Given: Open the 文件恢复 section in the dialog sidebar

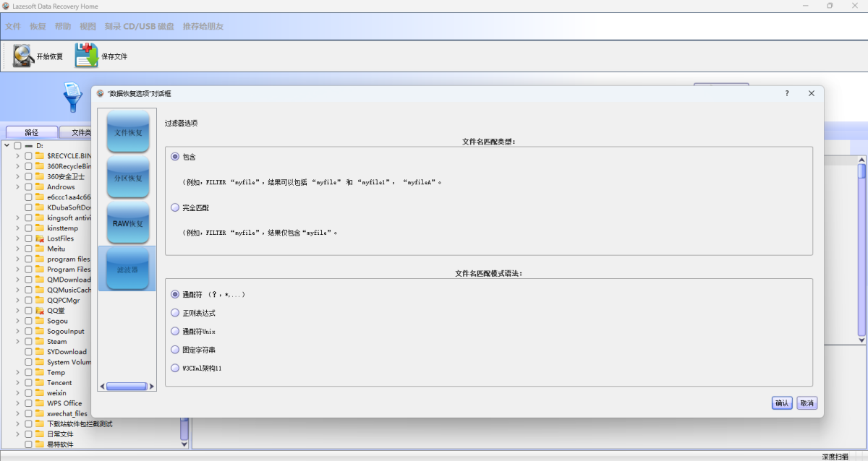Looking at the screenshot, I should (x=128, y=132).
